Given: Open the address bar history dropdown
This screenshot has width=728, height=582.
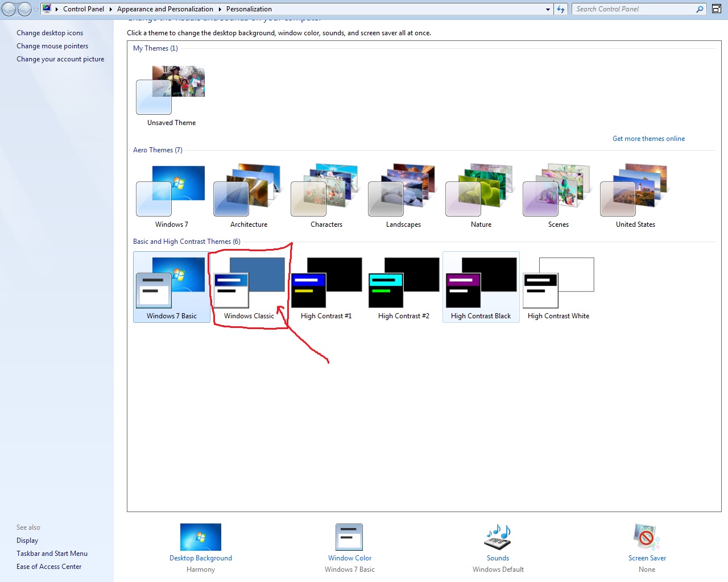Looking at the screenshot, I should click(x=548, y=9).
